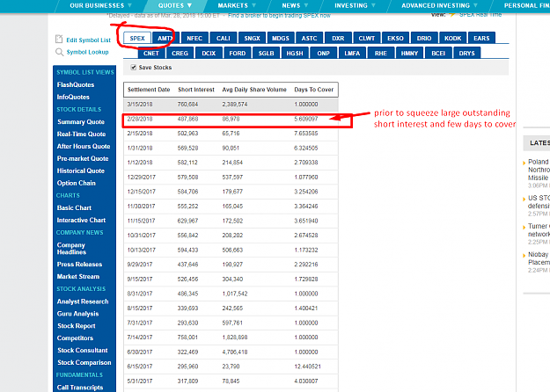Select the HMNY symbol tab
This screenshot has width=550, height=392.
pyautogui.click(x=409, y=54)
